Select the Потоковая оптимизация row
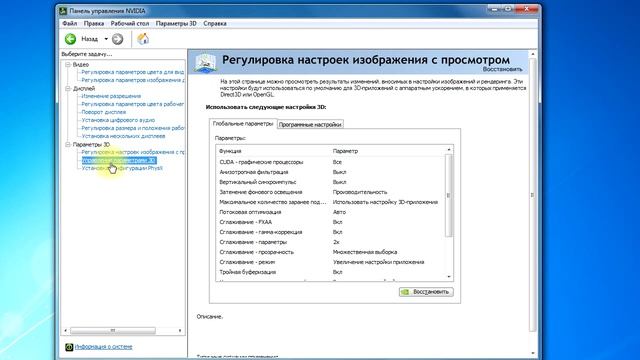This screenshot has height=360, width=640. (331, 212)
